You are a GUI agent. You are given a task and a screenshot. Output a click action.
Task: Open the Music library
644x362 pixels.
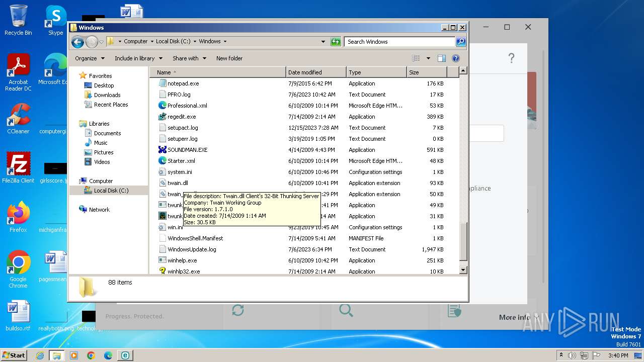pos(101,143)
